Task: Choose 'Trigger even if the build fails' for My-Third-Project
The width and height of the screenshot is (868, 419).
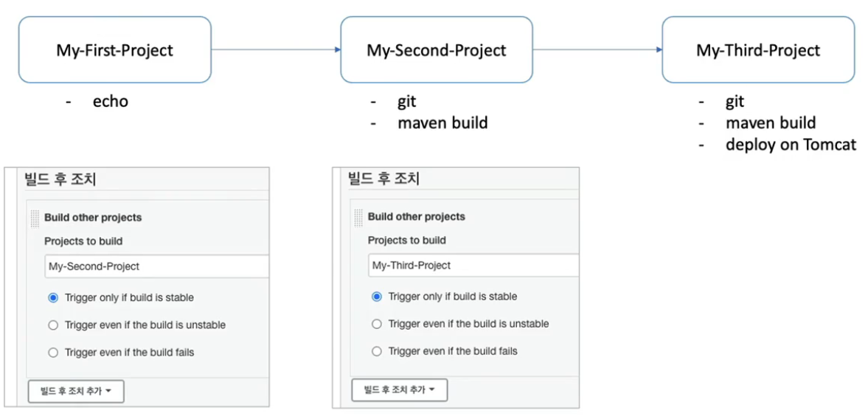Action: point(377,352)
